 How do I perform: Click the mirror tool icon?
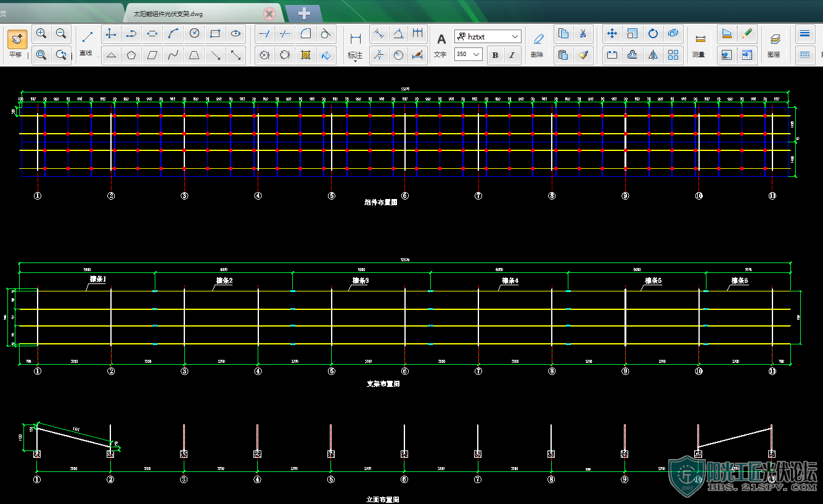(x=653, y=55)
